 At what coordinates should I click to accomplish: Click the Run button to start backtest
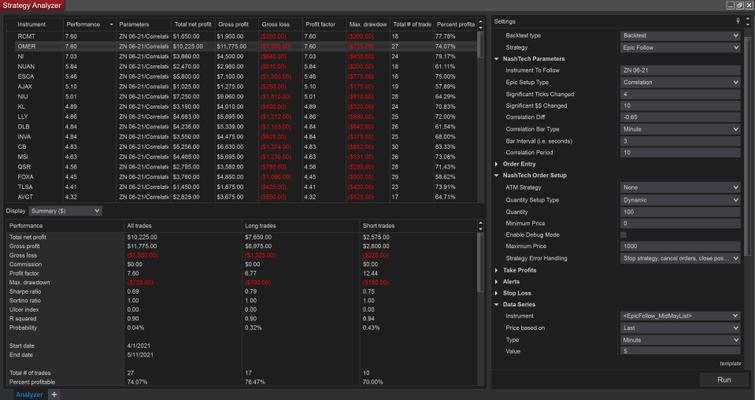(723, 379)
